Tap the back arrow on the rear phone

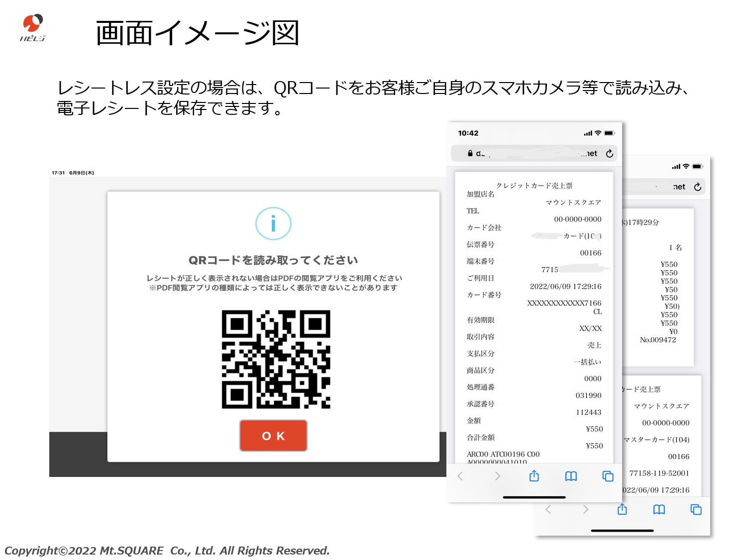pos(548,509)
